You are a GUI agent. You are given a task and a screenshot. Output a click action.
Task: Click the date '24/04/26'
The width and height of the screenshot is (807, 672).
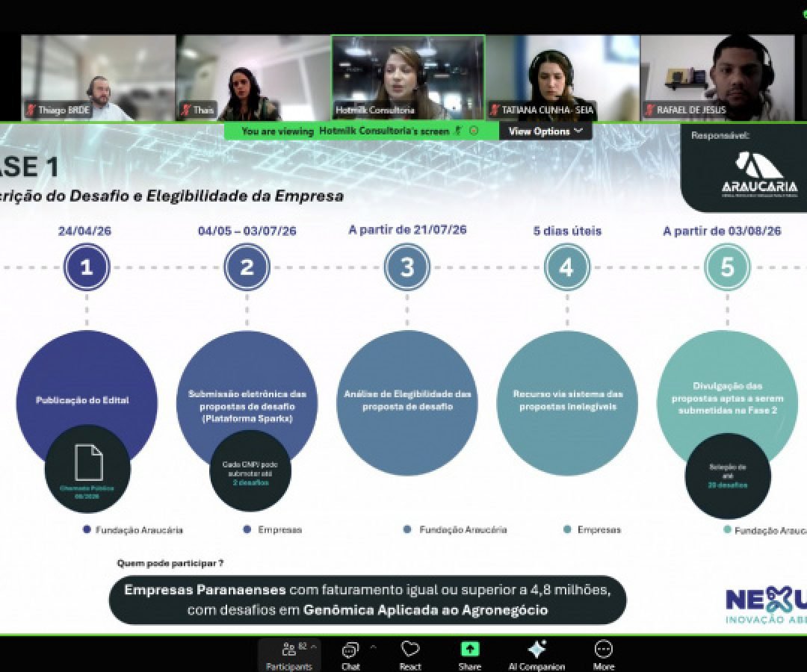click(x=84, y=231)
